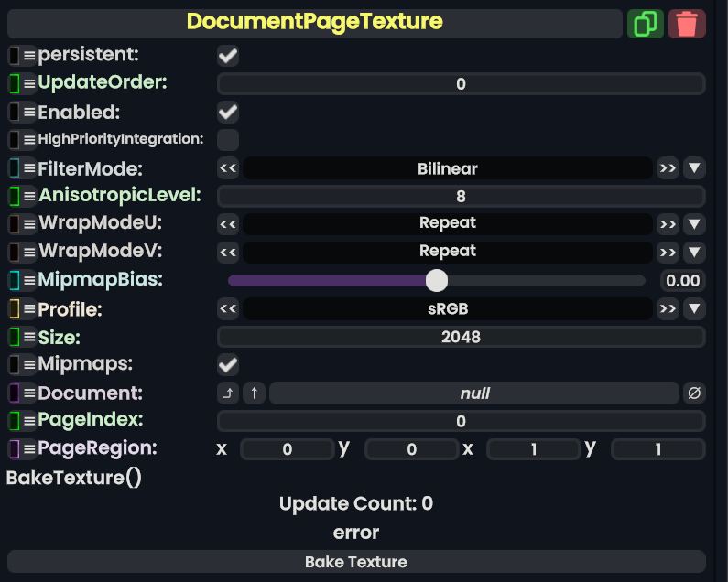Select previous WrapModeU with left arrows
728x582 pixels.
(x=228, y=223)
